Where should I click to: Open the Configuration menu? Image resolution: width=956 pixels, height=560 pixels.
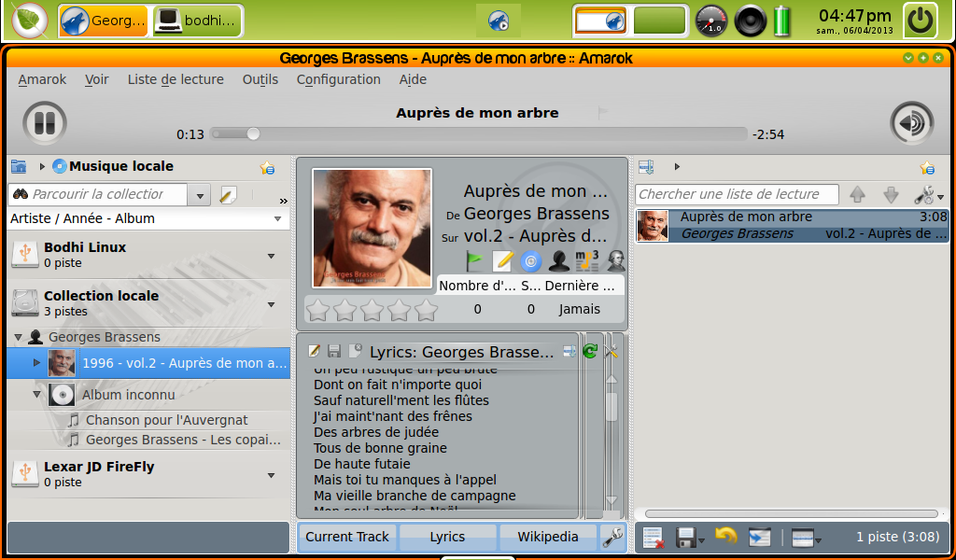coord(338,80)
